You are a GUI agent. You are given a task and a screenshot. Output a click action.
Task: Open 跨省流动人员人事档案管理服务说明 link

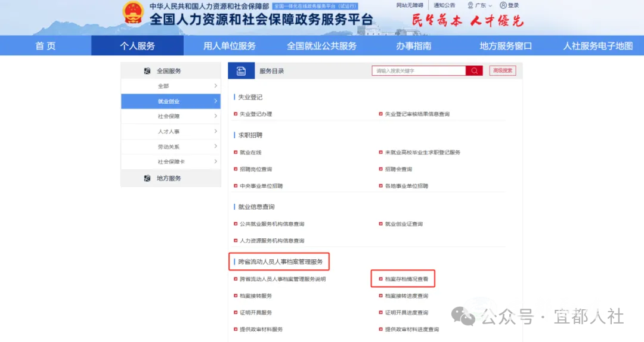[283, 279]
